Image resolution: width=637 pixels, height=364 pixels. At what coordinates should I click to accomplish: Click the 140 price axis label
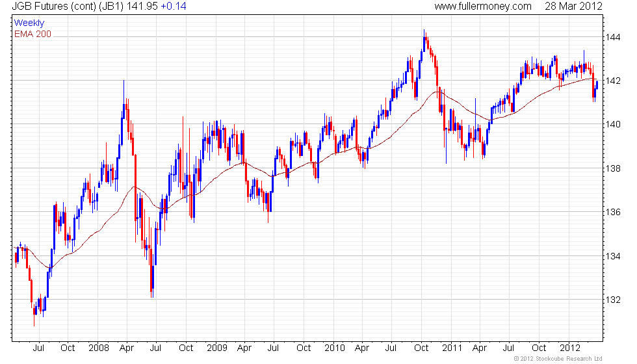(x=614, y=124)
